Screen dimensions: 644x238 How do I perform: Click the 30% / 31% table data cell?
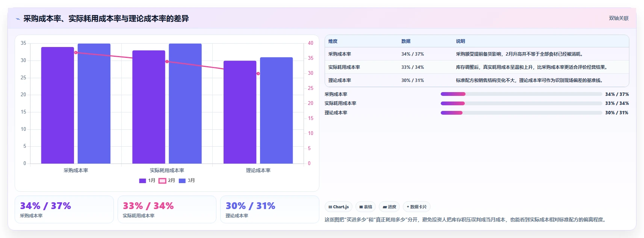[413, 80]
